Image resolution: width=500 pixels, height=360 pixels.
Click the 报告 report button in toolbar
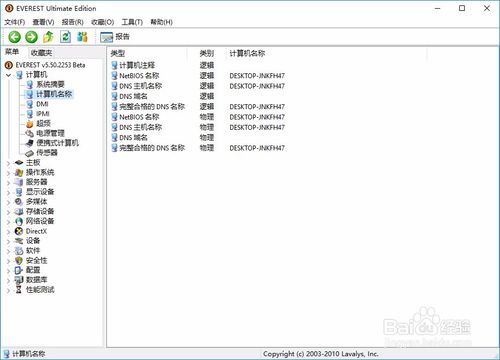[x=115, y=37]
